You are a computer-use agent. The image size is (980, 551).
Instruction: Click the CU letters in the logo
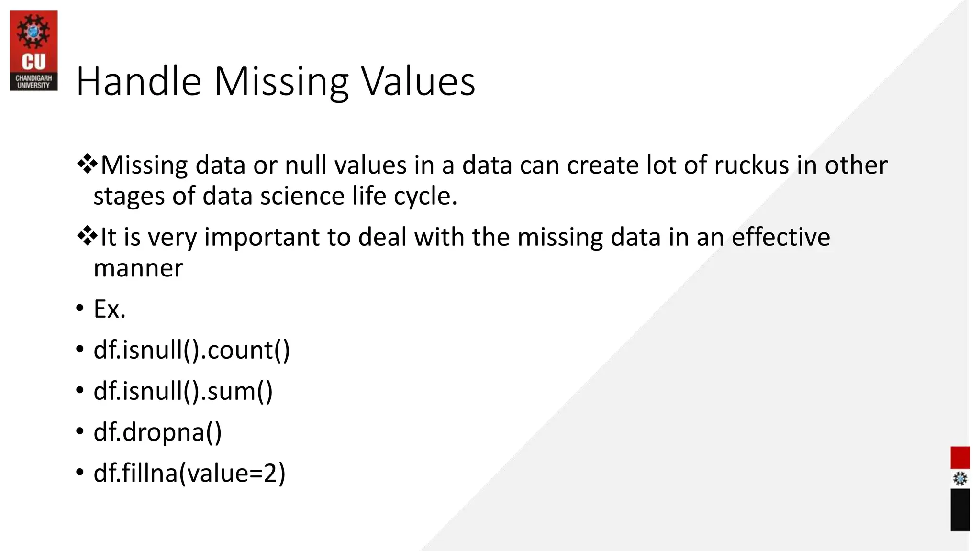[33, 62]
